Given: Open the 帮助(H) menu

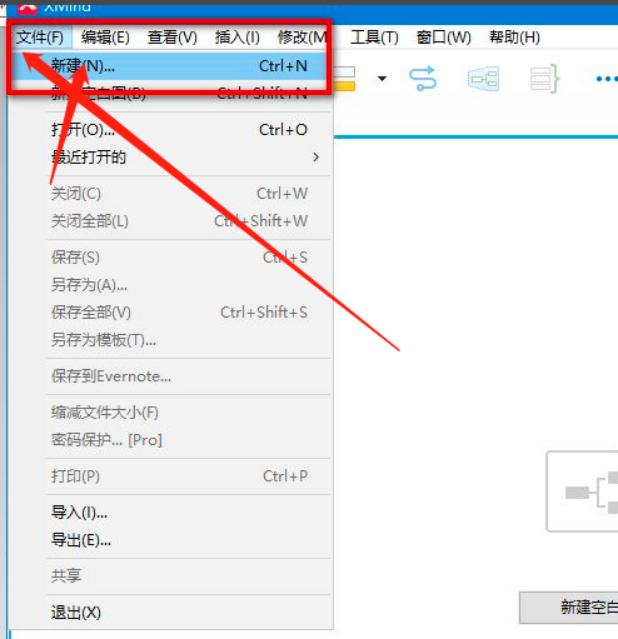Looking at the screenshot, I should [514, 37].
